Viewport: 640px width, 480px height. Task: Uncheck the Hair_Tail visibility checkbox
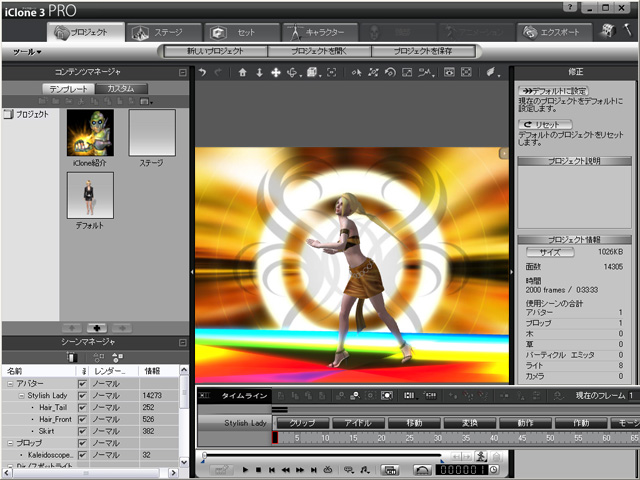[x=82, y=407]
